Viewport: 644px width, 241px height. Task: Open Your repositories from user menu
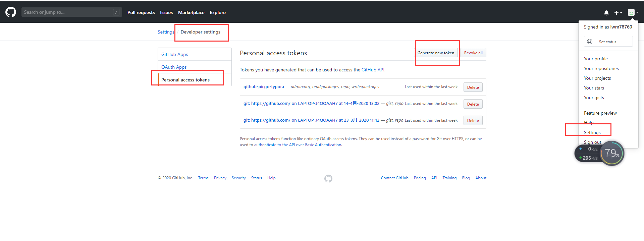601,68
